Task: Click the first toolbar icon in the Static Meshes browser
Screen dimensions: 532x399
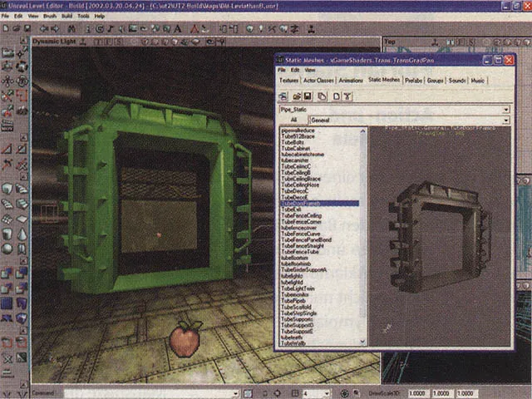Action: click(x=283, y=96)
